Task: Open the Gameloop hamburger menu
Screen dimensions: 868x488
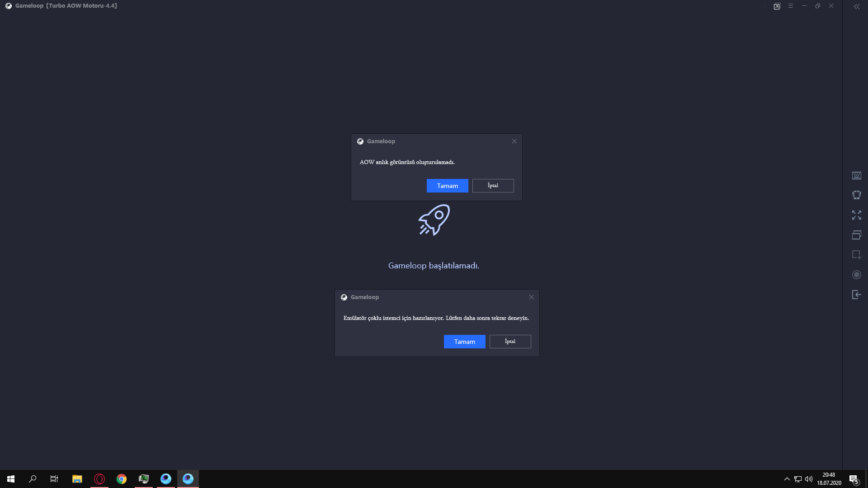Action: 790,6
